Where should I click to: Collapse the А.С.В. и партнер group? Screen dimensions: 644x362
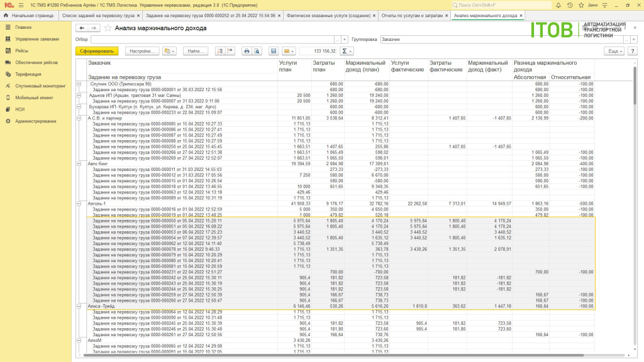(x=79, y=118)
